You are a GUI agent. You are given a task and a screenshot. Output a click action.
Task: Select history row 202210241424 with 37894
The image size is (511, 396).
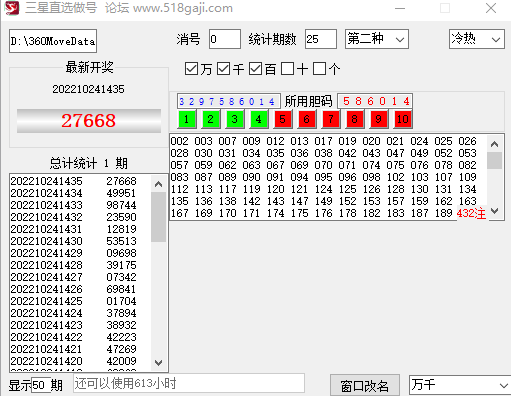[x=74, y=313]
